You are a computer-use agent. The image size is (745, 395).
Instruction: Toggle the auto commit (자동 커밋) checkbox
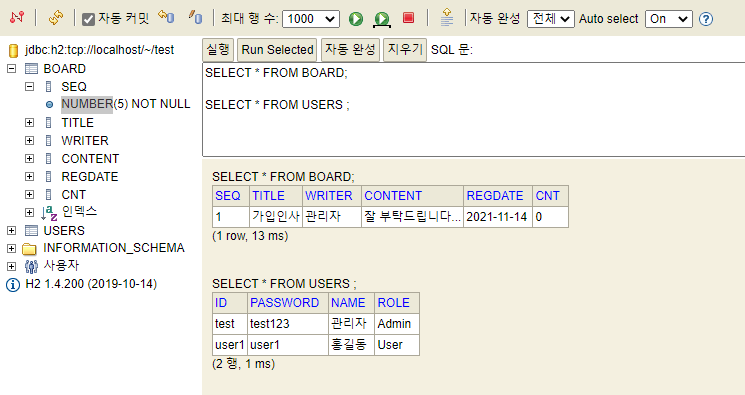tap(88, 19)
